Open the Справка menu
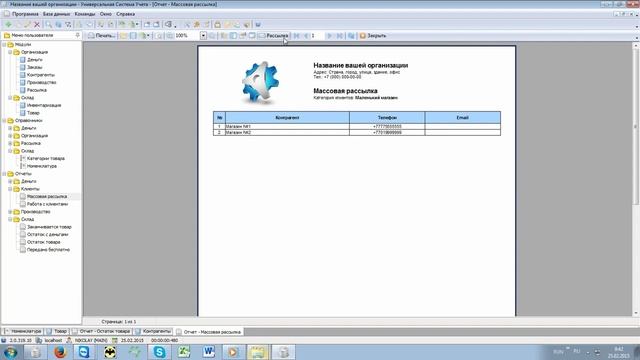The image size is (640, 360). (125, 14)
